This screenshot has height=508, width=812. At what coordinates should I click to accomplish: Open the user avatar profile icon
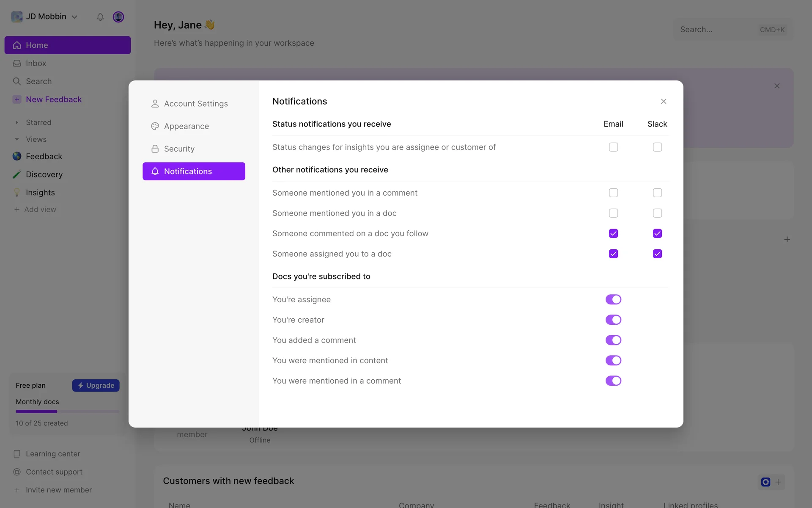(x=118, y=17)
